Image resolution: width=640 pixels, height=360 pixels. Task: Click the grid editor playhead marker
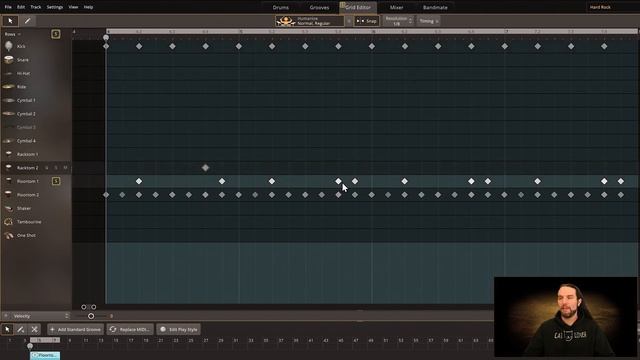[106, 38]
